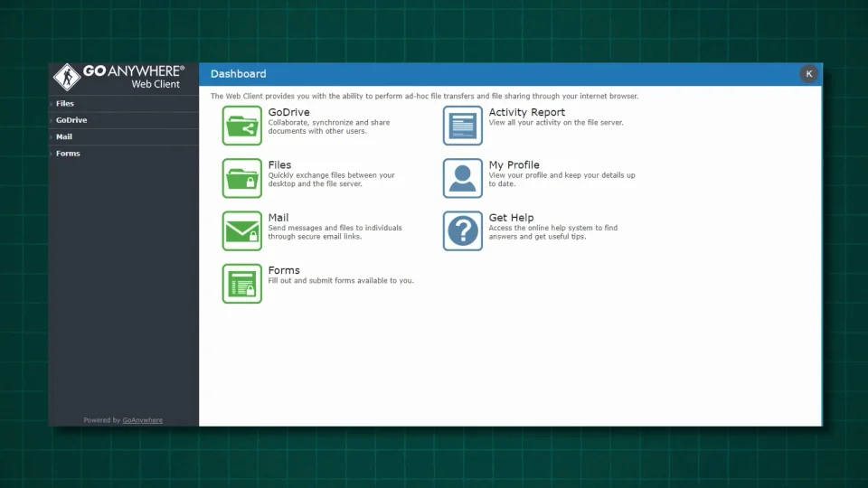This screenshot has width=868, height=488.
Task: Select the Forms green document icon
Action: 242,283
